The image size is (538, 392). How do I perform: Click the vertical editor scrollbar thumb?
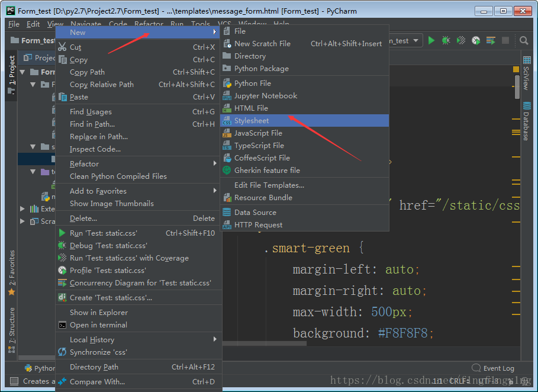pyautogui.click(x=517, y=87)
